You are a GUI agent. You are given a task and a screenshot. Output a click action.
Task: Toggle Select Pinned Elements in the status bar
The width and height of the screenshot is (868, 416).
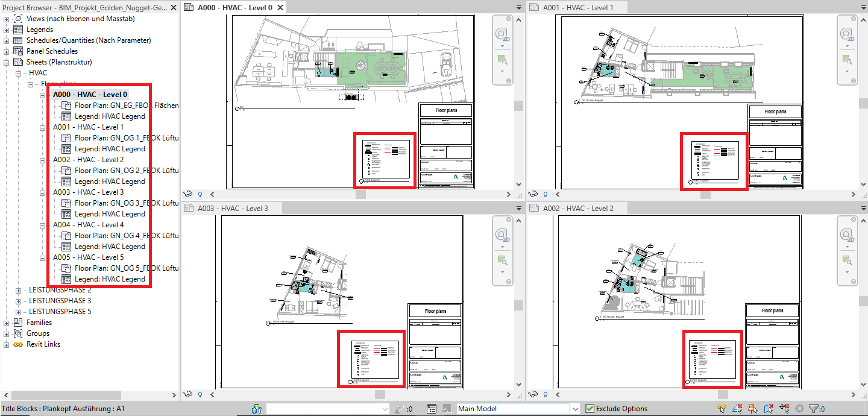pos(753,409)
